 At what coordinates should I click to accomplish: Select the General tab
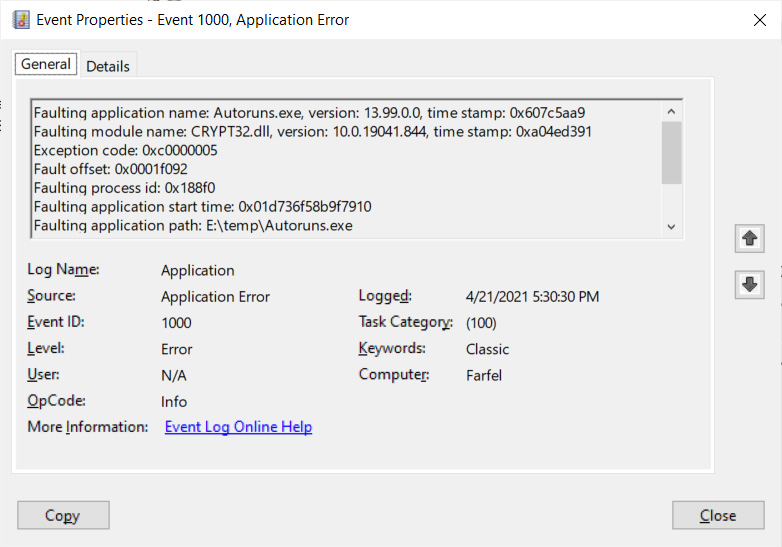46,64
